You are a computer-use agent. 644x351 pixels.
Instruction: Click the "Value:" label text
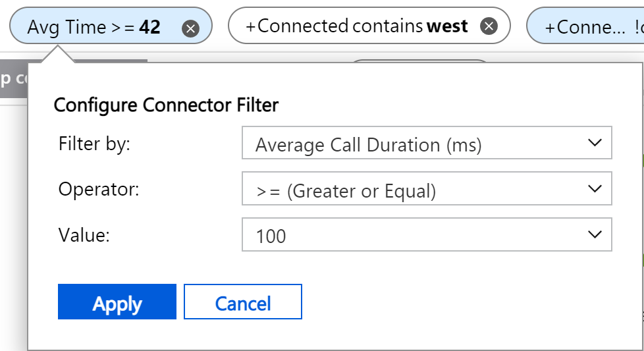84,235
